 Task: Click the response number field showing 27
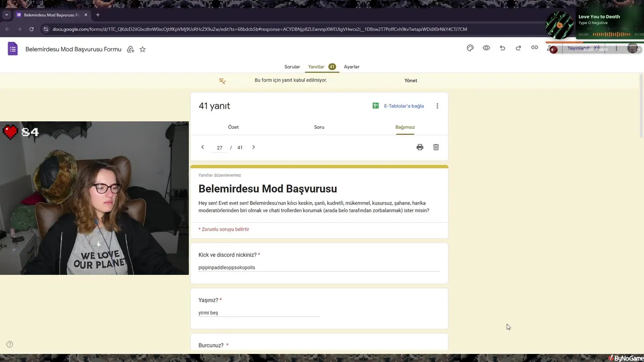219,148
